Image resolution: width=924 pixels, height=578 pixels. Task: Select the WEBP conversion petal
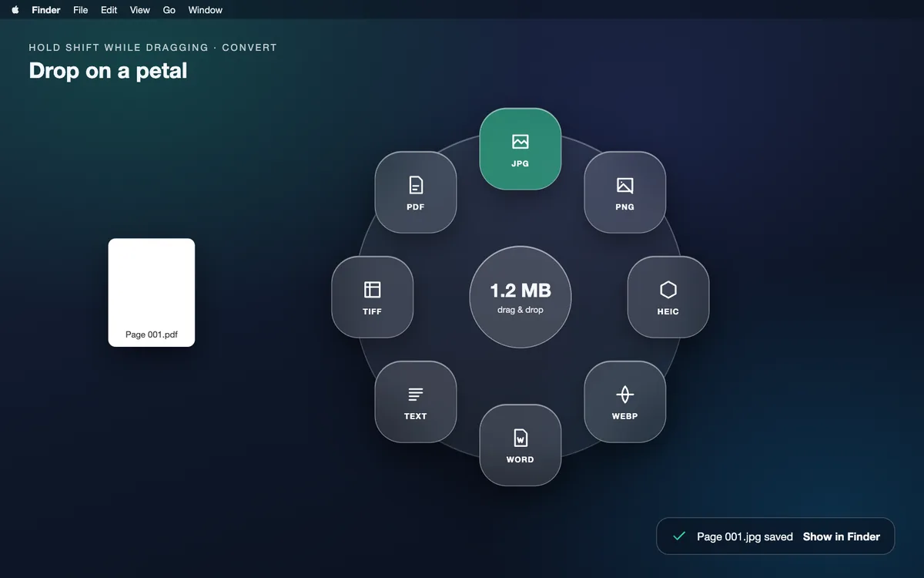[625, 402]
